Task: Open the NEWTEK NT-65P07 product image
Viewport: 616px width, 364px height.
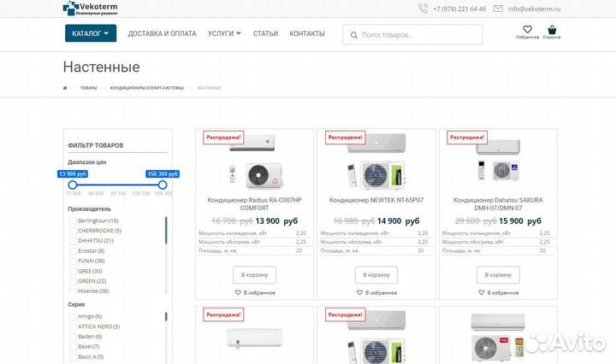Action: [x=376, y=161]
